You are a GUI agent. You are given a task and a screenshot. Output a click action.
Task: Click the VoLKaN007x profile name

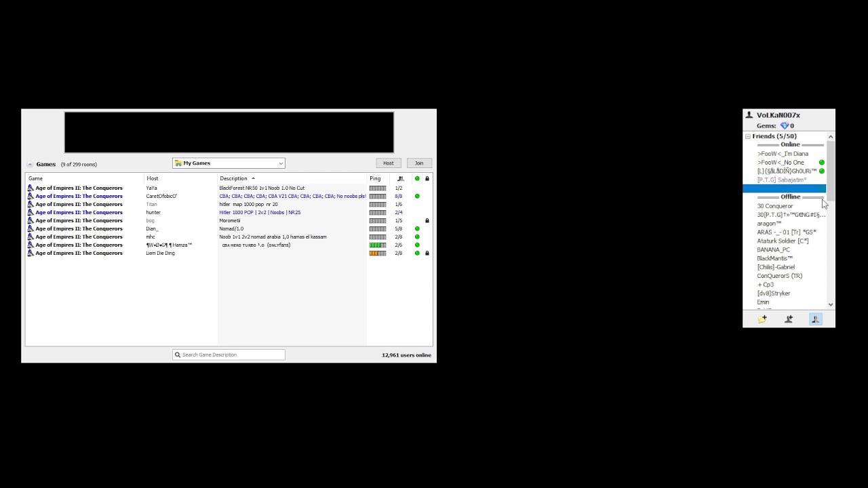(778, 115)
